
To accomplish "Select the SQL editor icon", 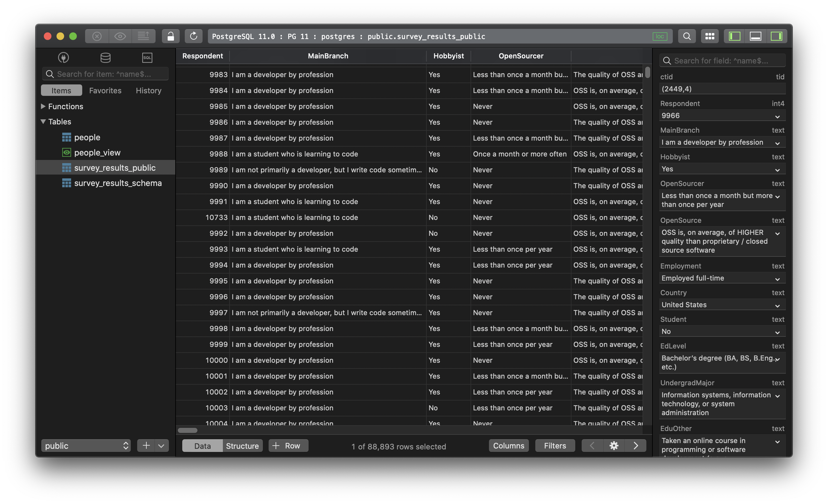I will click(x=147, y=57).
